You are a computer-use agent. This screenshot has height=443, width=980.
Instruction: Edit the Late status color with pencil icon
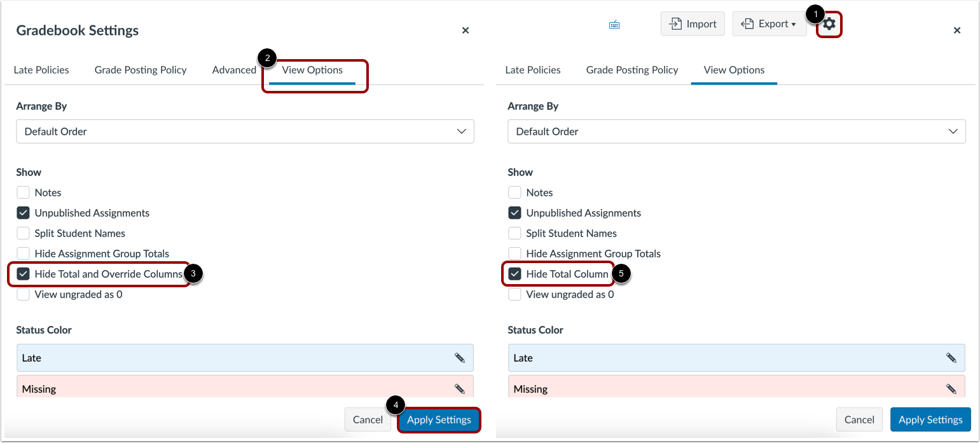point(459,358)
